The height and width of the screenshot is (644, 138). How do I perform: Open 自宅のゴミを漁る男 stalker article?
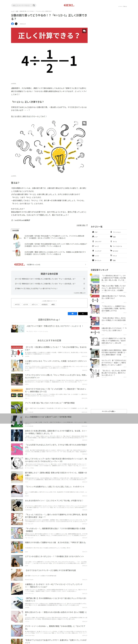(49, 435)
